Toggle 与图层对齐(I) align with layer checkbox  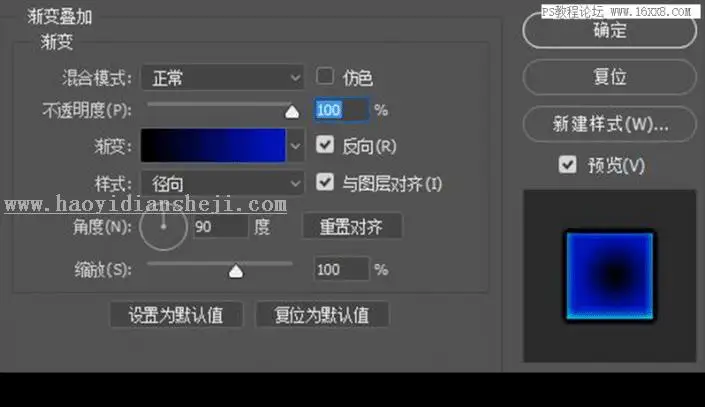tap(325, 182)
